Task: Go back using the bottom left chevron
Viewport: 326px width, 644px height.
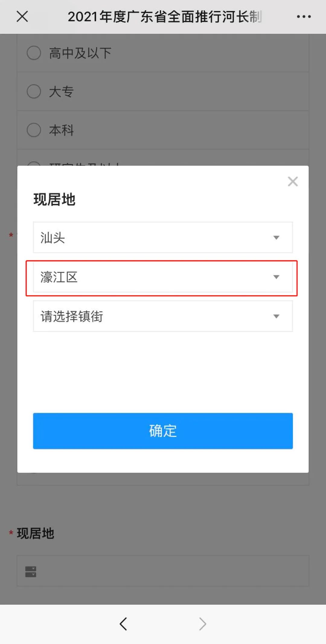Action: click(x=123, y=624)
